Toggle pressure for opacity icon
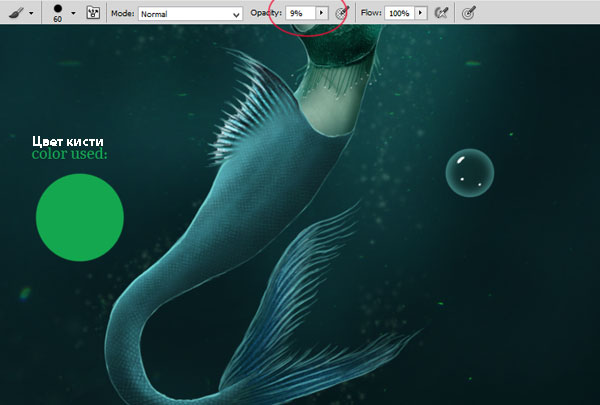The width and height of the screenshot is (600, 405). point(342,13)
